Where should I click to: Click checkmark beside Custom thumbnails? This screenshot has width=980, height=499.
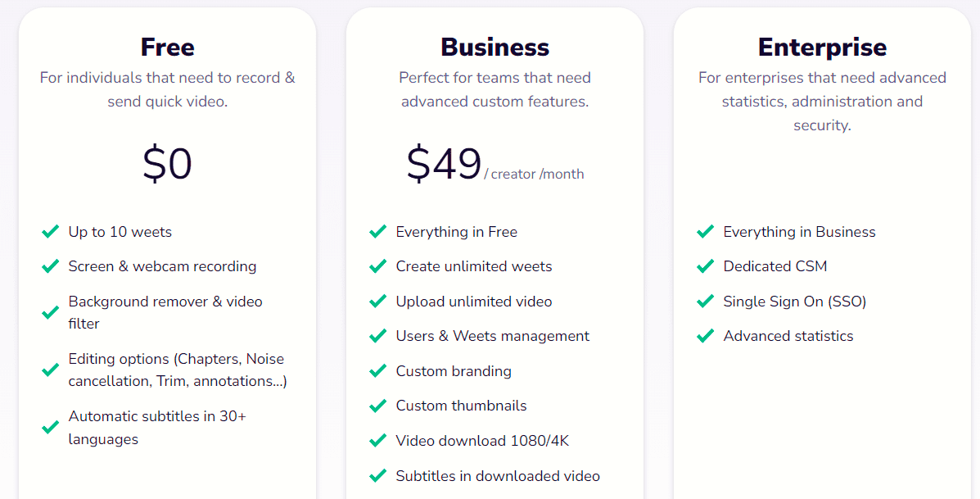378,406
